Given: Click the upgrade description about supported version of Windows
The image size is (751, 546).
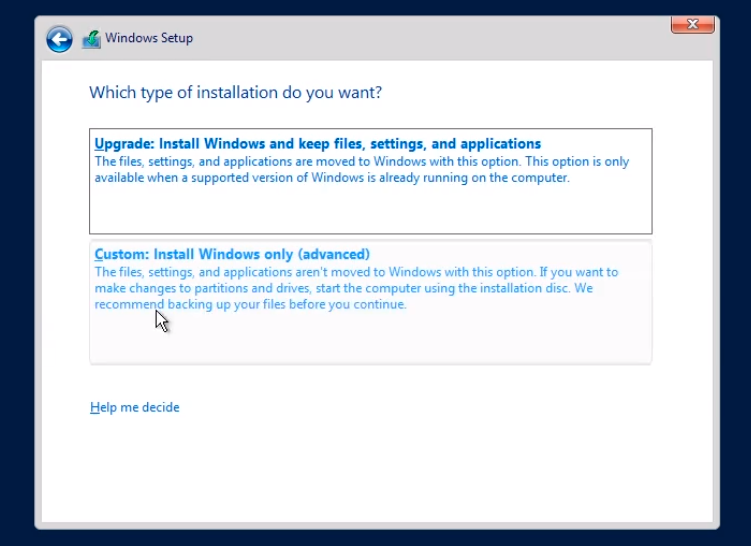Looking at the screenshot, I should tap(362, 170).
